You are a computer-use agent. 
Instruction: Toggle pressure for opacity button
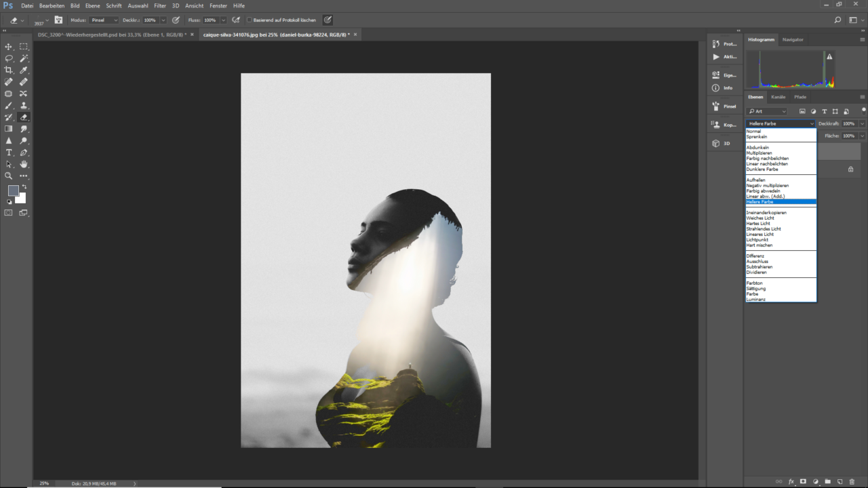point(176,20)
